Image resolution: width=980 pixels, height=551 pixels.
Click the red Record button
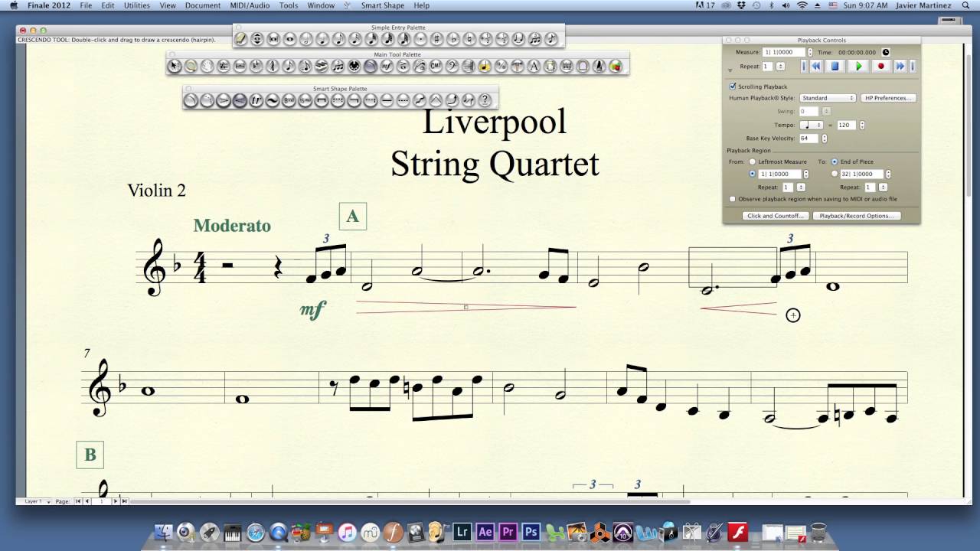click(x=881, y=66)
